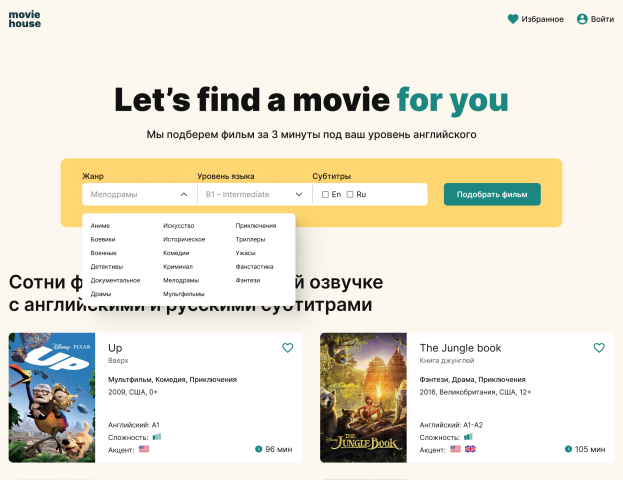This screenshot has width=623, height=480.
Task: Click the Жанр field showing Мелодрамы
Action: pyautogui.click(x=139, y=194)
